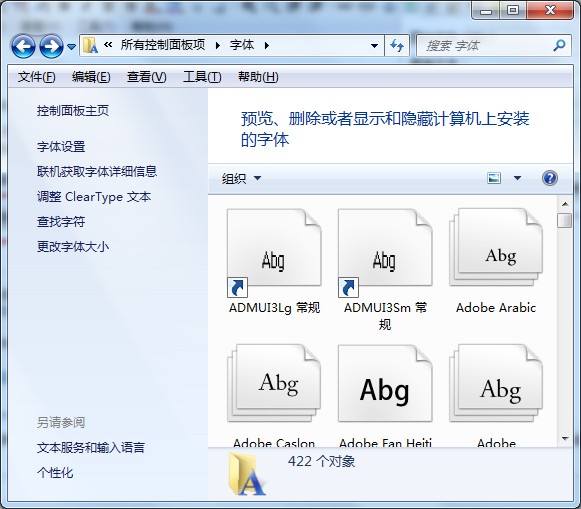
Task: Click the ADMUI3Sm 常规 label
Action: coord(385,316)
